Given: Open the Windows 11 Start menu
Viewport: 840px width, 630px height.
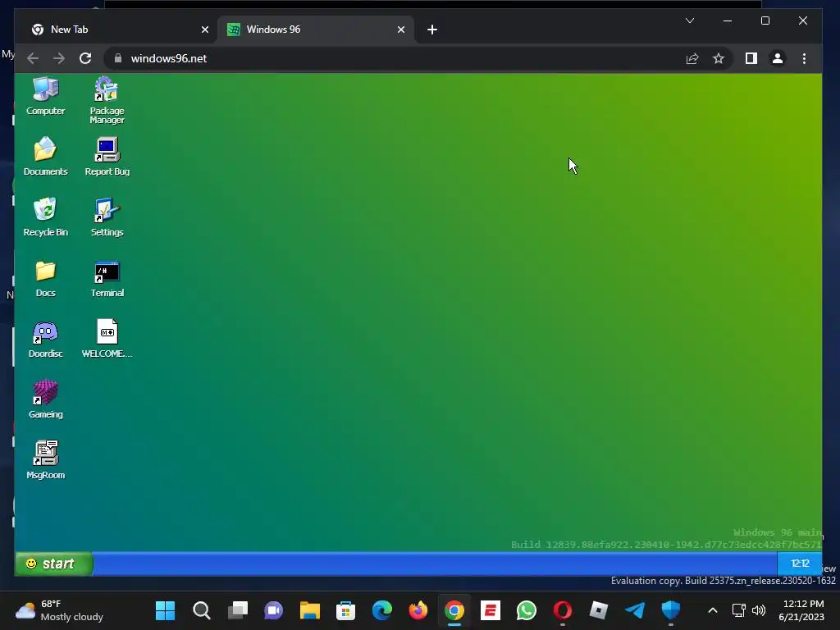Looking at the screenshot, I should coord(165,610).
